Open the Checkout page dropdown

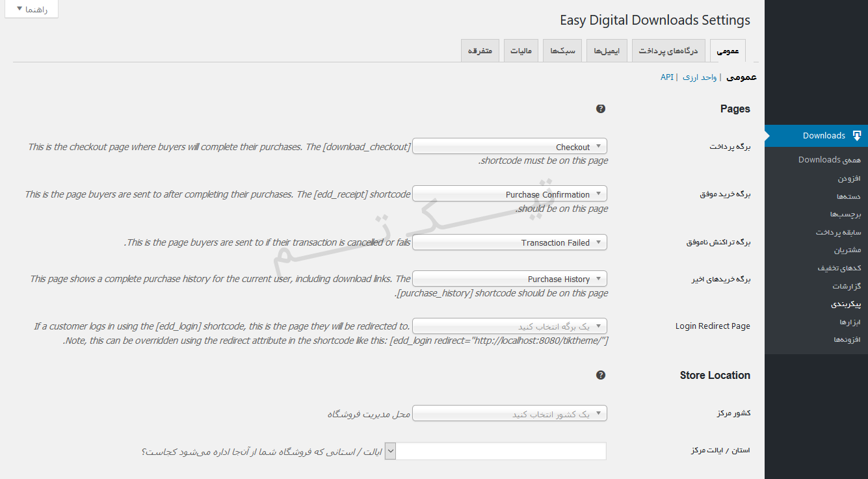click(510, 146)
